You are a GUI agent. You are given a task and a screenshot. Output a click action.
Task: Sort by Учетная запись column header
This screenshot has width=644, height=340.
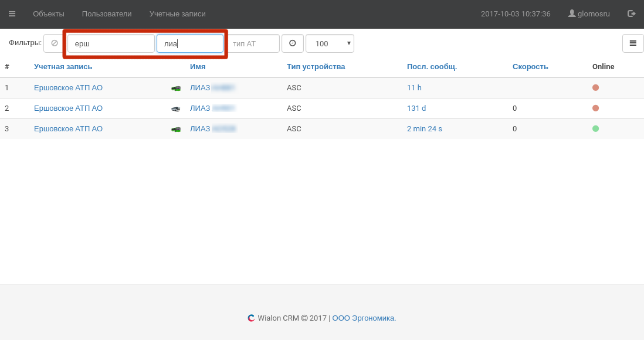click(x=63, y=66)
